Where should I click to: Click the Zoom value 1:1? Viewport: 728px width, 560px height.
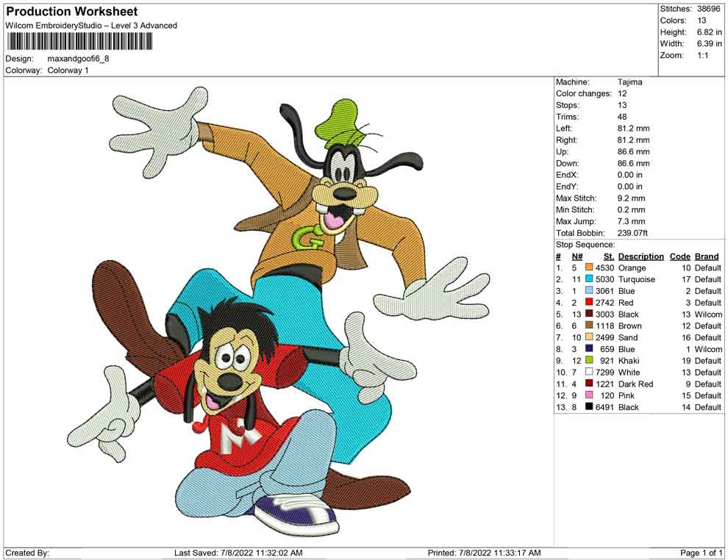702,55
